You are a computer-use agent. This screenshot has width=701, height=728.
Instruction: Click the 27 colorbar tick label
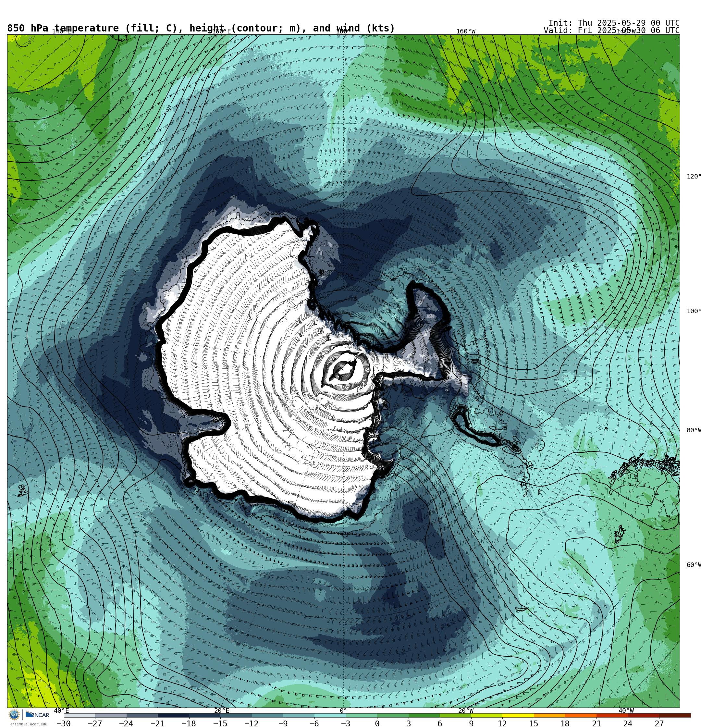click(x=659, y=723)
